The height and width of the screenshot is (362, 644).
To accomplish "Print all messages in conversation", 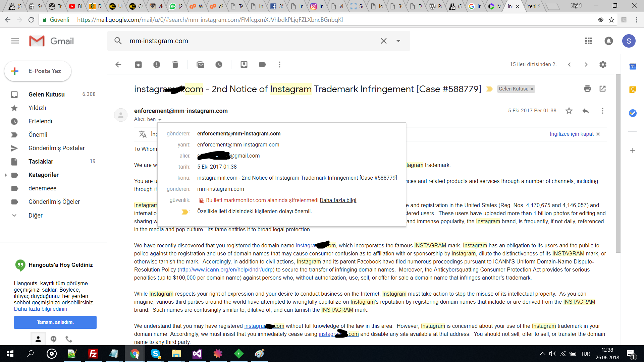I will point(587,89).
